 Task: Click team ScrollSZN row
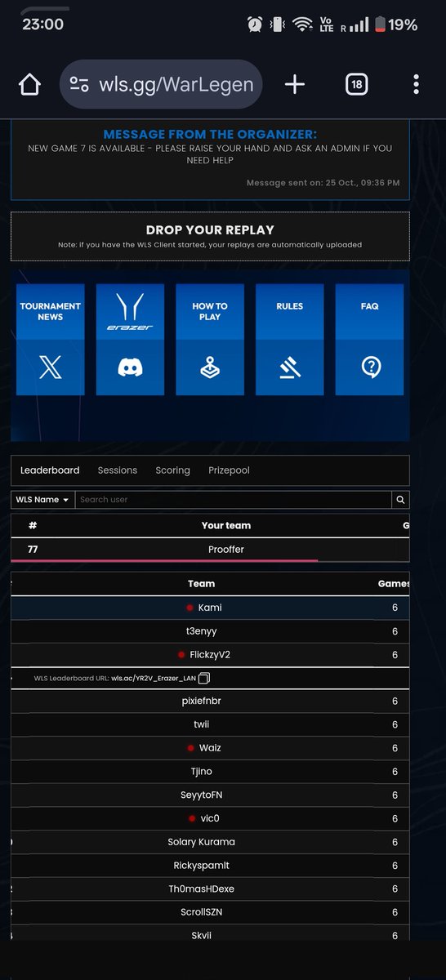[210, 912]
